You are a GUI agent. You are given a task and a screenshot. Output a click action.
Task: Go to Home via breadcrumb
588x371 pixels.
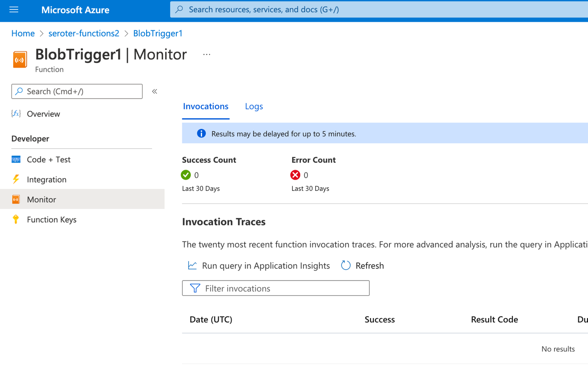[x=23, y=33]
